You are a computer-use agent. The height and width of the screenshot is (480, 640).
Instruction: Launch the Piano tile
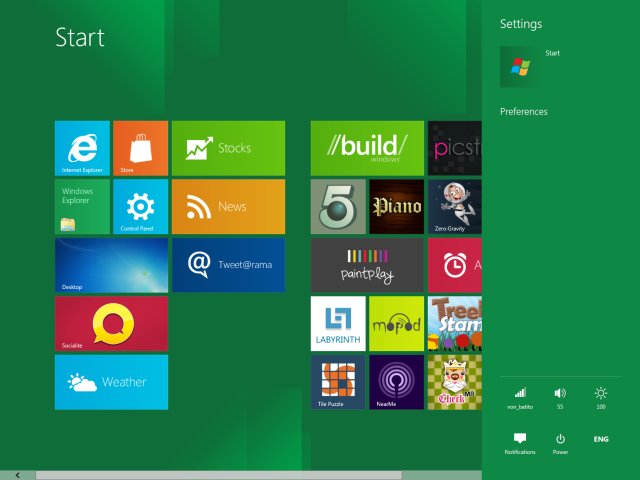tap(396, 207)
